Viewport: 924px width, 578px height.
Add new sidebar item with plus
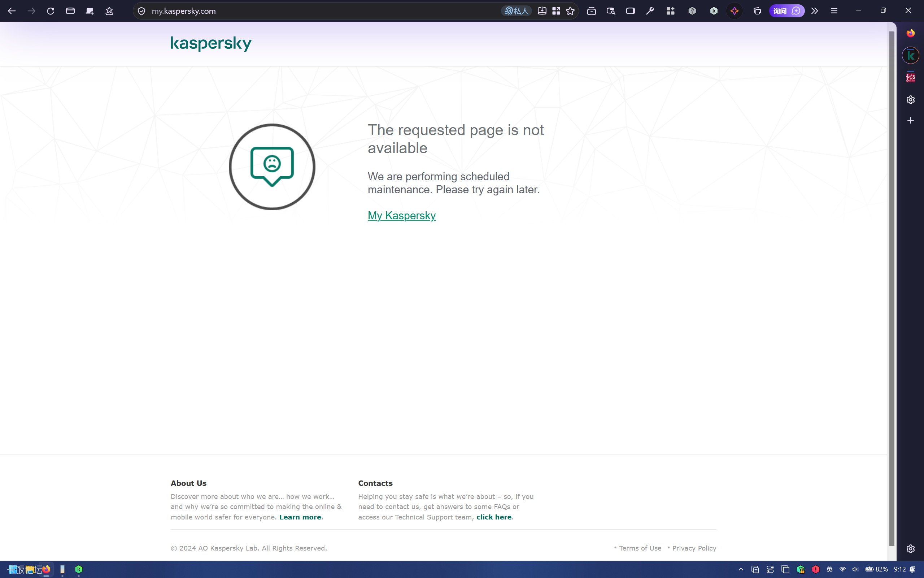910,120
